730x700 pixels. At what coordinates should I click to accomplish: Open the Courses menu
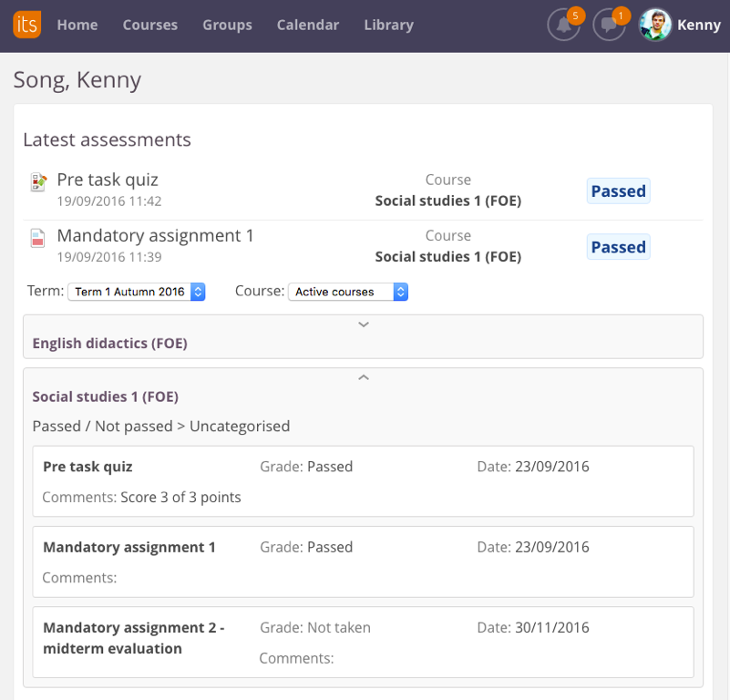tap(150, 26)
